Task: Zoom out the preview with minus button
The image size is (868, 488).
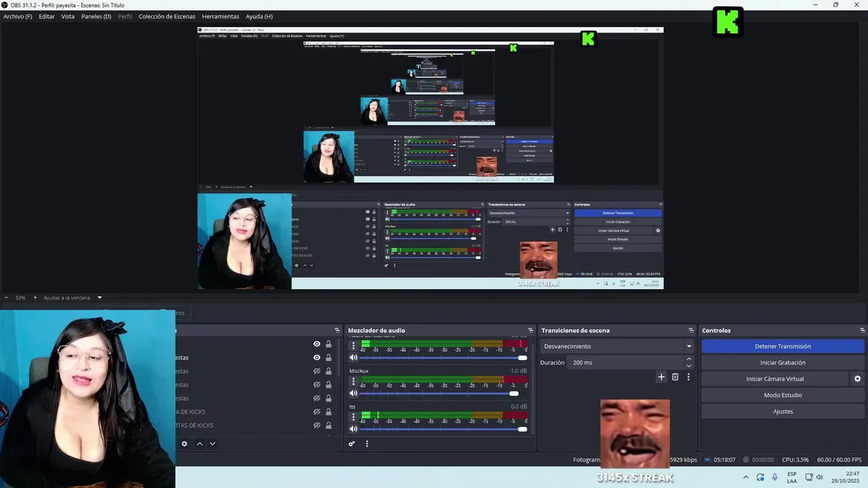Action: point(6,298)
